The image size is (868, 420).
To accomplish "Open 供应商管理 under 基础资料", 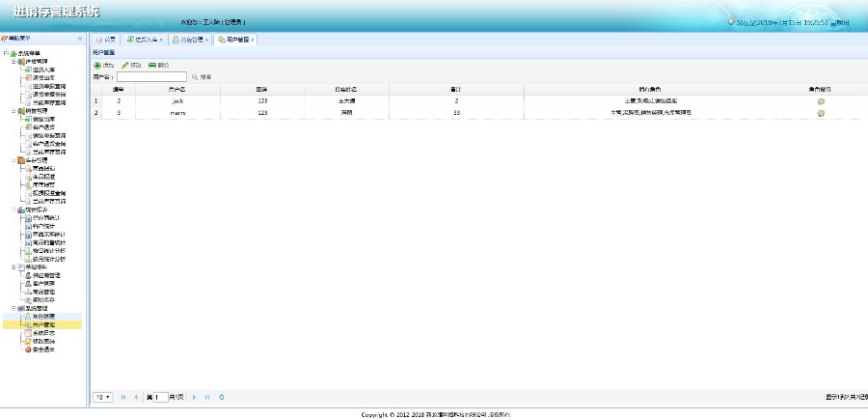I will point(46,275).
